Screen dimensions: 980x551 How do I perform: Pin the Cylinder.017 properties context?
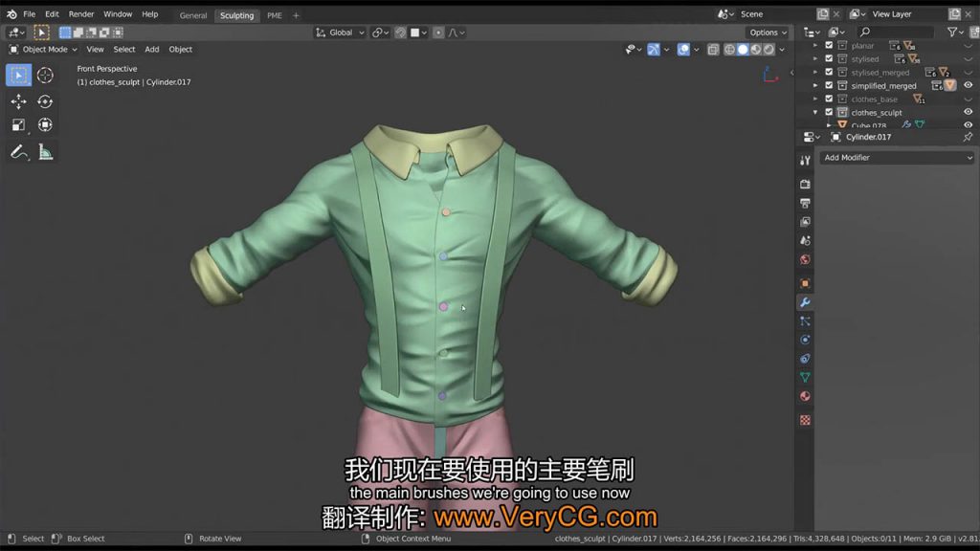coord(967,137)
